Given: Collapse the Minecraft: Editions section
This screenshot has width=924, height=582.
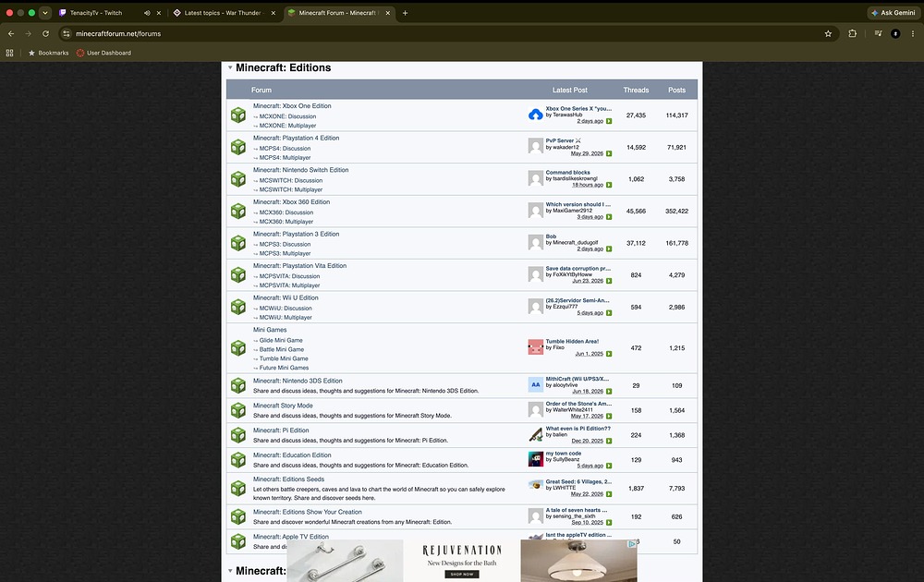Looking at the screenshot, I should pyautogui.click(x=230, y=67).
